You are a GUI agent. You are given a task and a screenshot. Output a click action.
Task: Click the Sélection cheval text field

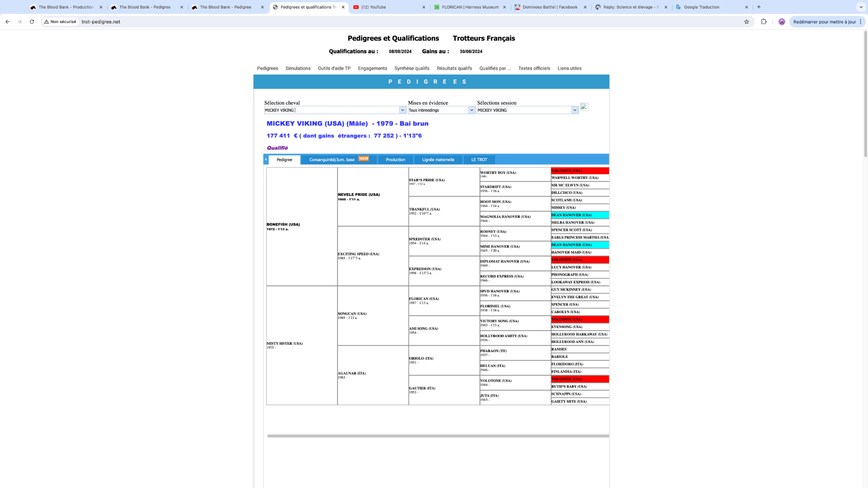[x=331, y=110]
